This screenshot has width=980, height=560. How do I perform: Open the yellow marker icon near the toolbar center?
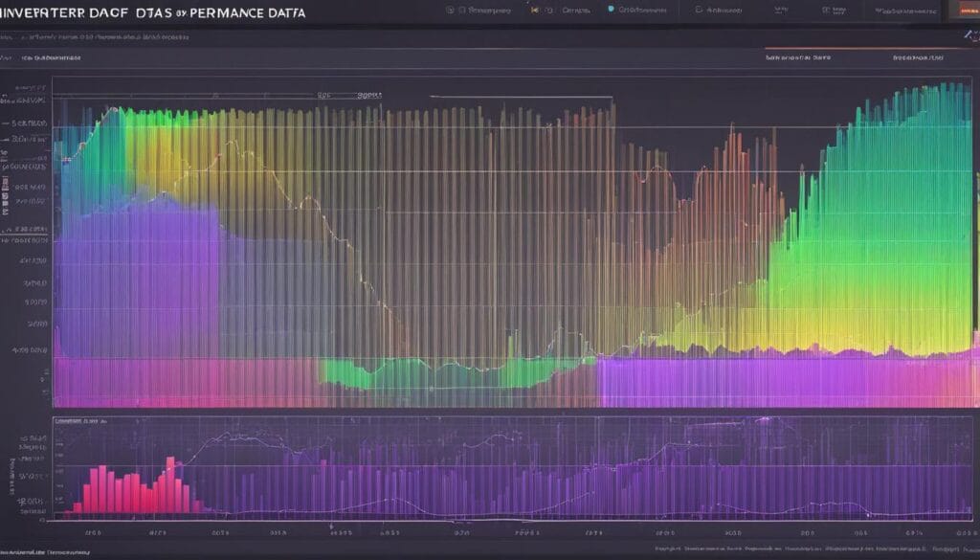pos(534,8)
